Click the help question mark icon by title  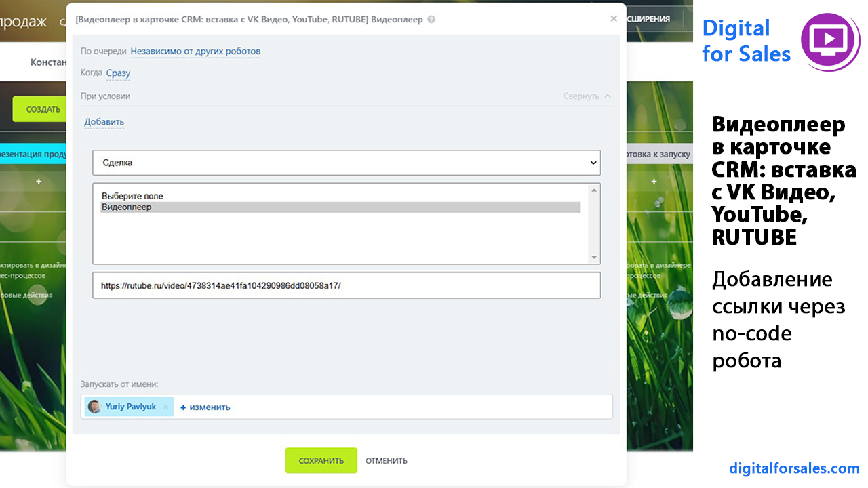[x=432, y=20]
